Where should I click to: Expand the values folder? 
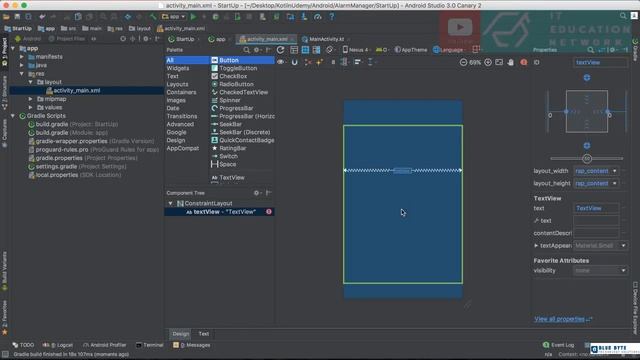[x=31, y=107]
